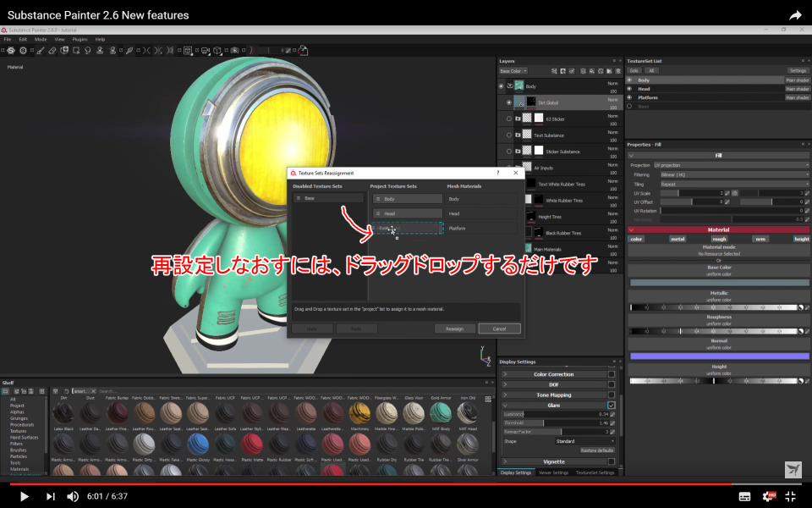Screen dimensions: 812x508
Task: Open the Glare Shape dropdown
Action: [x=584, y=441]
